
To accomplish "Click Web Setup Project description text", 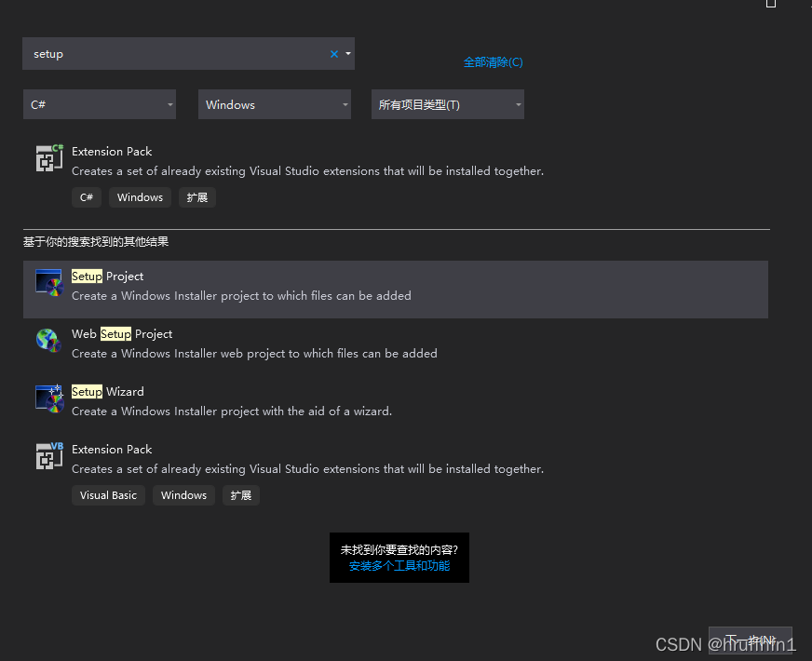I will [x=254, y=354].
